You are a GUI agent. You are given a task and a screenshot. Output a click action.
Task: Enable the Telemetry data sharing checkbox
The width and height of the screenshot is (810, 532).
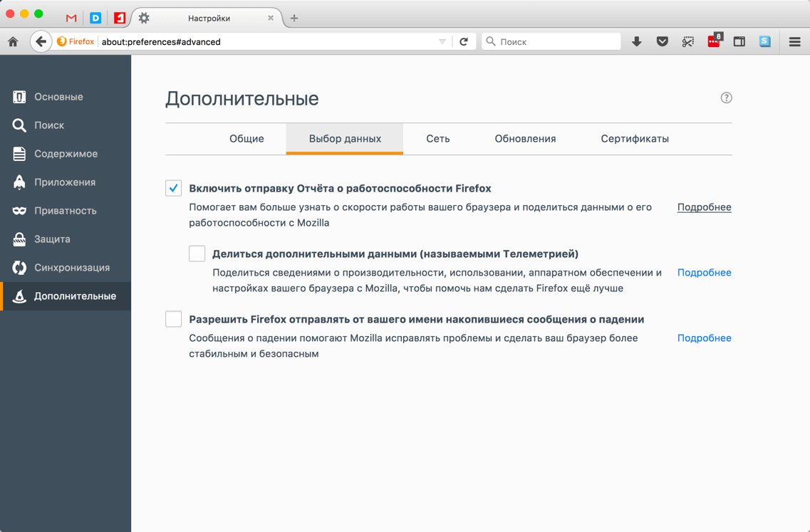pyautogui.click(x=197, y=254)
